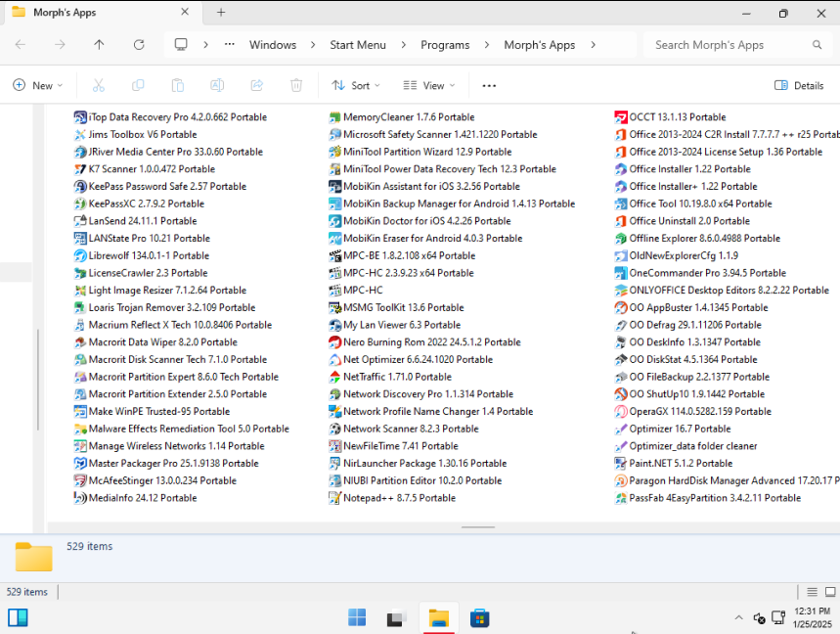Screen dimensions: 840x634
Task: Click the horizontal scrollbar thumb
Action: point(478,527)
